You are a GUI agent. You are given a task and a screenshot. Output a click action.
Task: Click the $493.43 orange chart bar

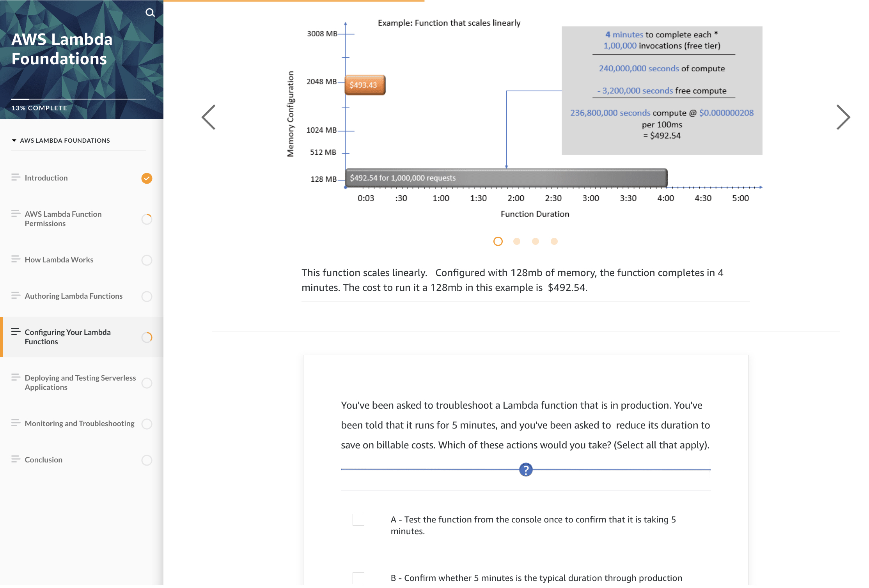[x=365, y=85]
